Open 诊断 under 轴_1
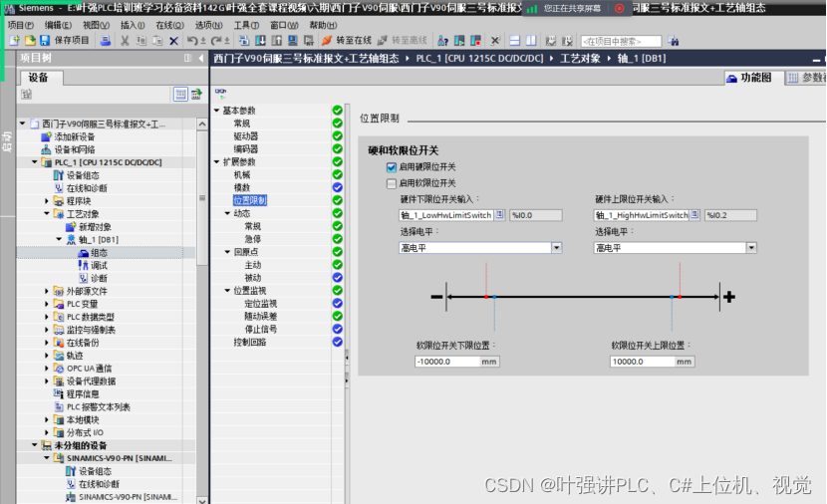This screenshot has height=504, width=827. pyautogui.click(x=99, y=278)
